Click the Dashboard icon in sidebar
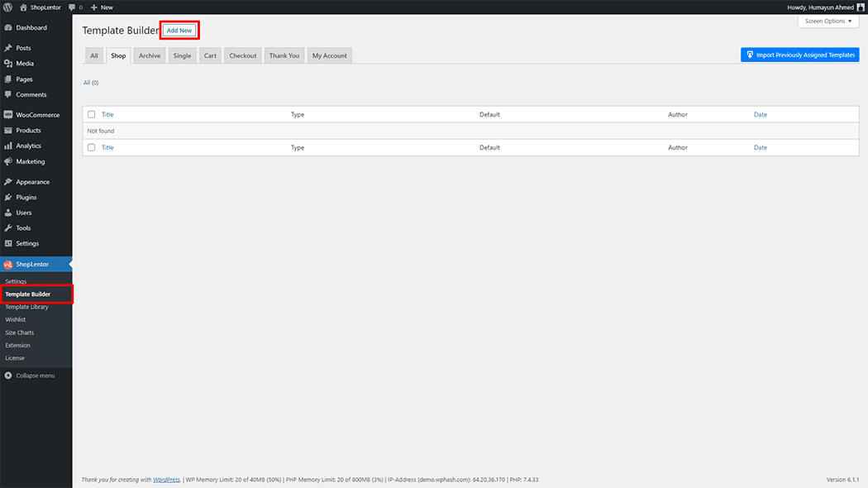The image size is (868, 488). pos(8,28)
